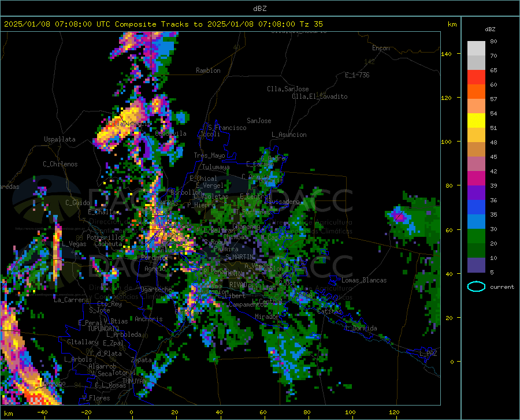Click the 'S_Francisco' map label

[227, 128]
